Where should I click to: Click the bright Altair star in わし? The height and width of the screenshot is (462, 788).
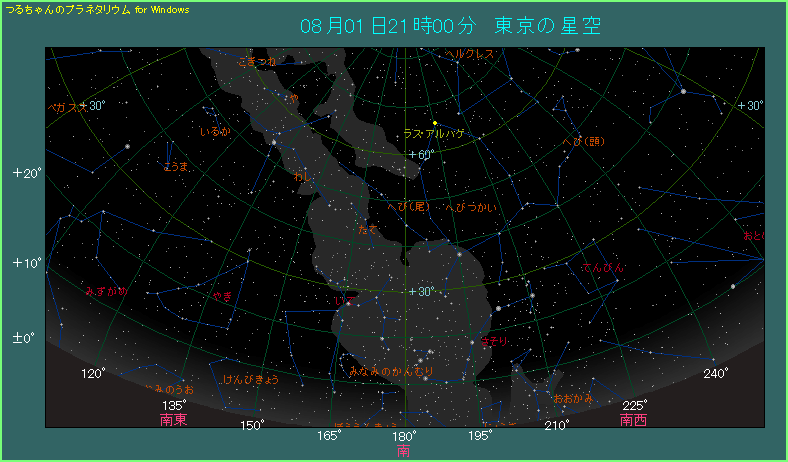click(x=274, y=142)
